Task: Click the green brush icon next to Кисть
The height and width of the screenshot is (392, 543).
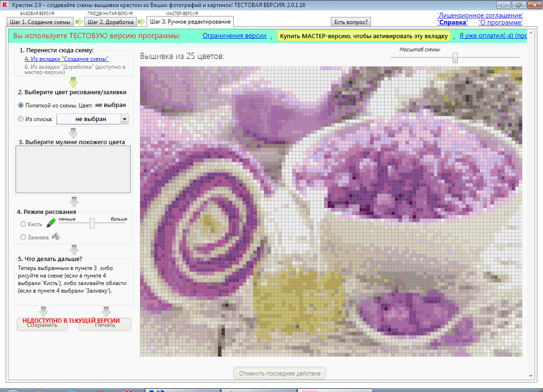Action: tap(51, 223)
